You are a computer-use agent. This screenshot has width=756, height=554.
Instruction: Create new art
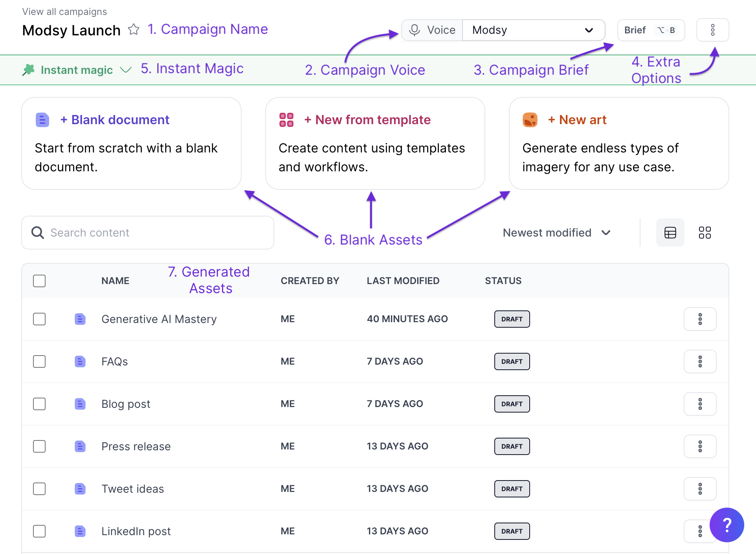619,143
